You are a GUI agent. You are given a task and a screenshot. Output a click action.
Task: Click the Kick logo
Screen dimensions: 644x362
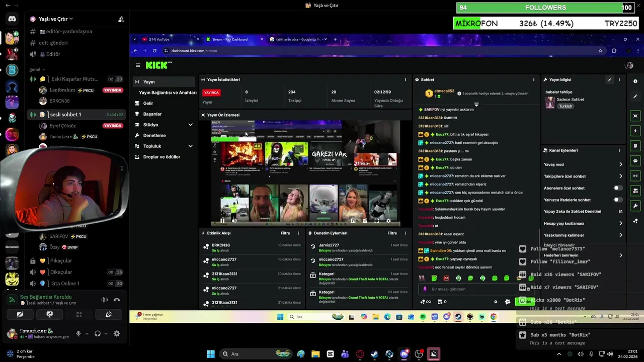(158, 65)
